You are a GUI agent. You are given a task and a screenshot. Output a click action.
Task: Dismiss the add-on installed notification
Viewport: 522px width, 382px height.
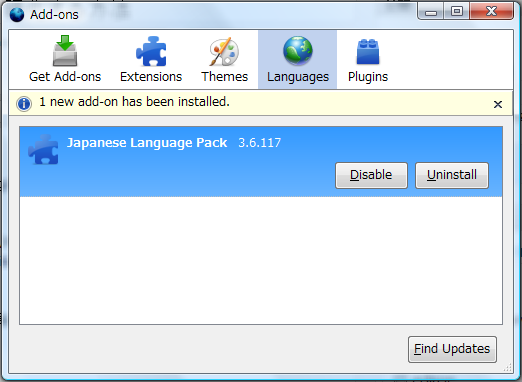[x=498, y=104]
